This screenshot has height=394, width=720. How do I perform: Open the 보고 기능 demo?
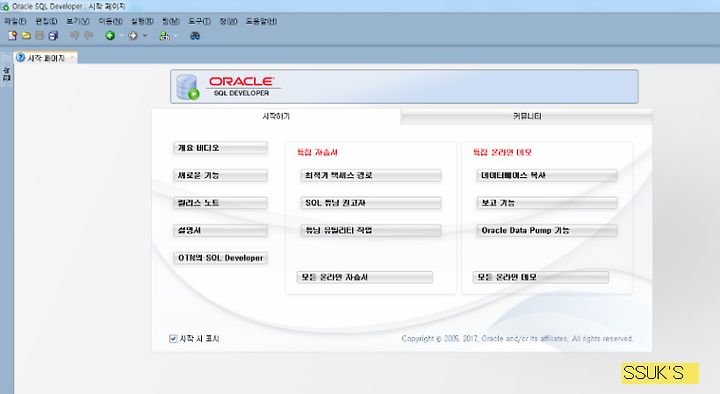[x=547, y=203]
